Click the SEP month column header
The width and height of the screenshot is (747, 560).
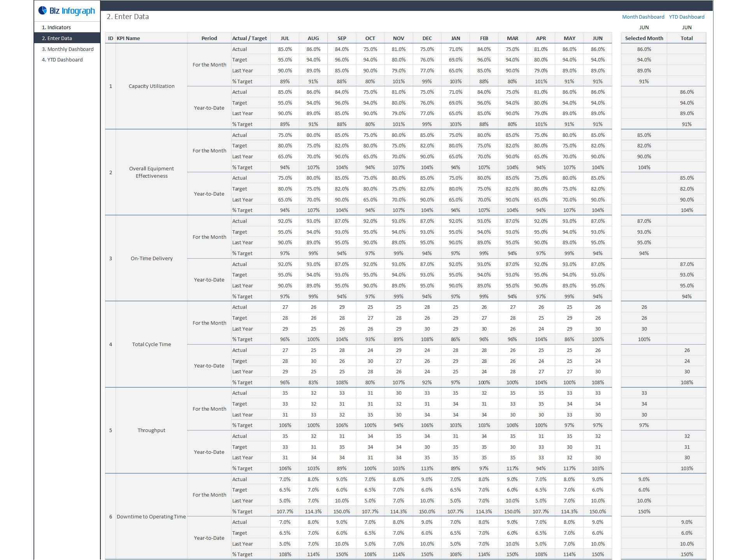[342, 38]
